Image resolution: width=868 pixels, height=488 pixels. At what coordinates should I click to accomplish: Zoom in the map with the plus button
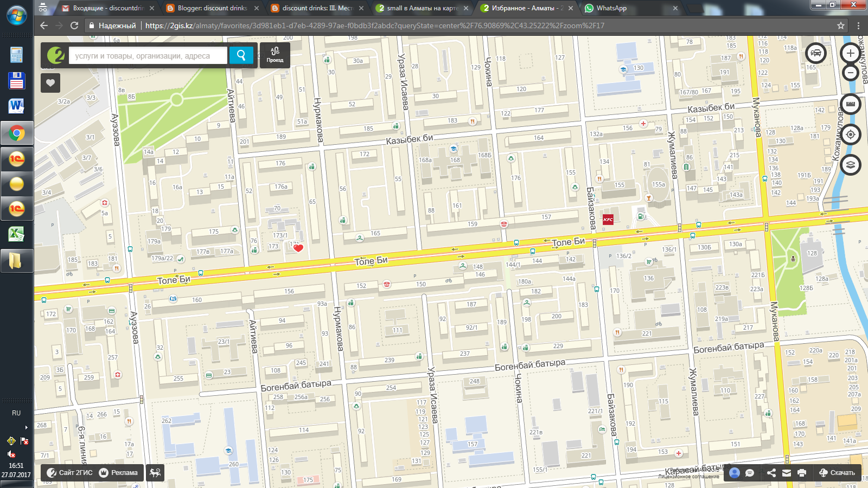coord(850,53)
